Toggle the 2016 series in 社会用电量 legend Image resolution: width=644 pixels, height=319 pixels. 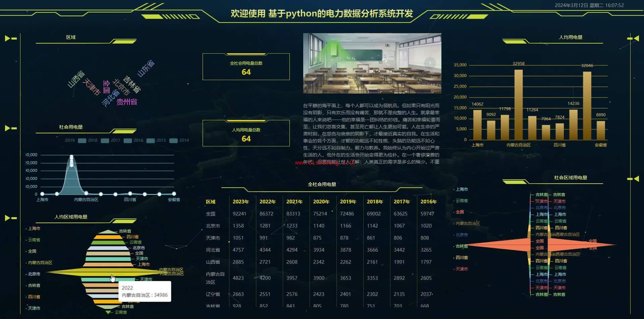[x=133, y=140]
